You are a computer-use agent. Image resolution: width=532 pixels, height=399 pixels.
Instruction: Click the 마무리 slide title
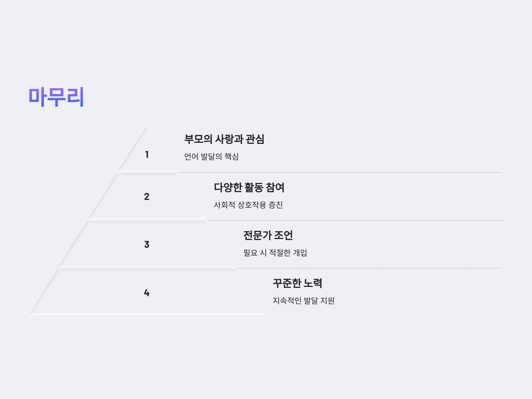[x=56, y=97]
